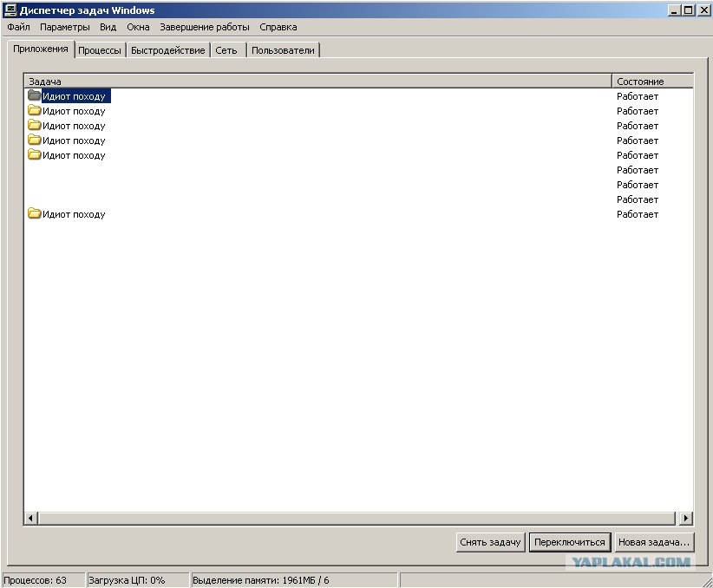Click the Task Manager icon in title bar
The width and height of the screenshot is (713, 588).
pos(10,10)
